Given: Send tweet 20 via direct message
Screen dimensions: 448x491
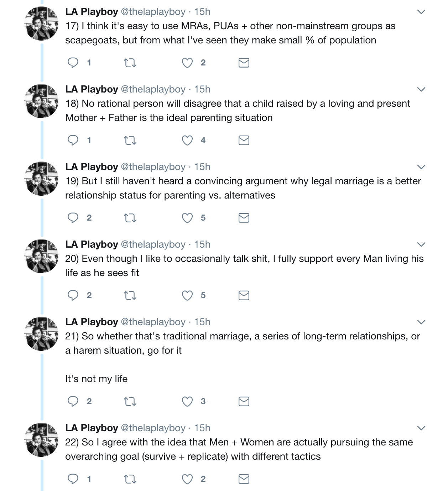Looking at the screenshot, I should coord(244,295).
